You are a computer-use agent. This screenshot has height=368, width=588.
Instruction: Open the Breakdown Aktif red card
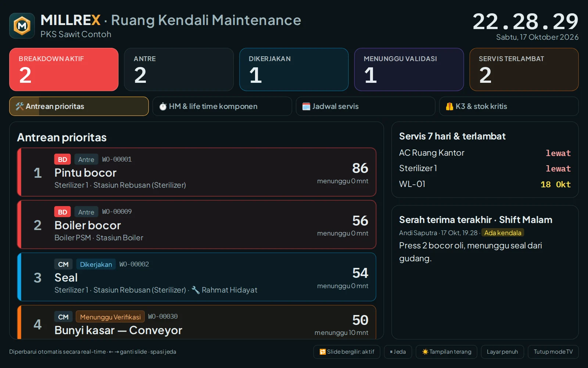(x=64, y=70)
